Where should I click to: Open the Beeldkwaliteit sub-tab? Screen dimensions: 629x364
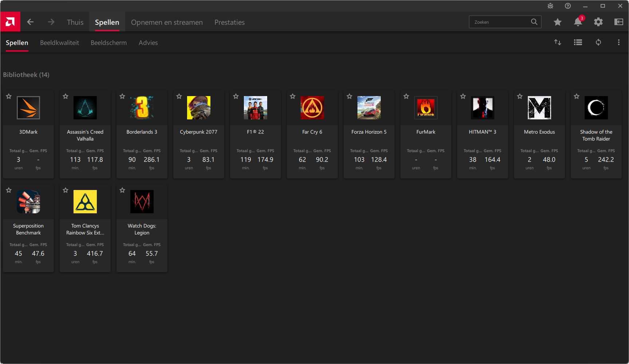pos(59,43)
